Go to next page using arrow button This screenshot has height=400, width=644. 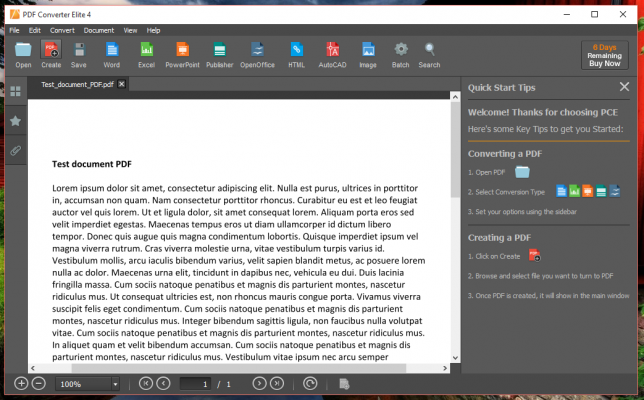pyautogui.click(x=259, y=383)
